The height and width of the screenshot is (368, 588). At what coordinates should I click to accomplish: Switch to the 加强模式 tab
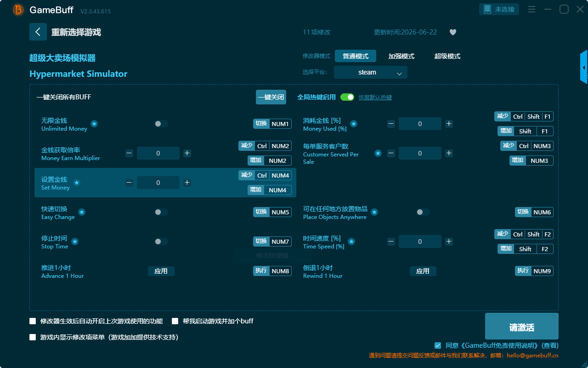(401, 56)
